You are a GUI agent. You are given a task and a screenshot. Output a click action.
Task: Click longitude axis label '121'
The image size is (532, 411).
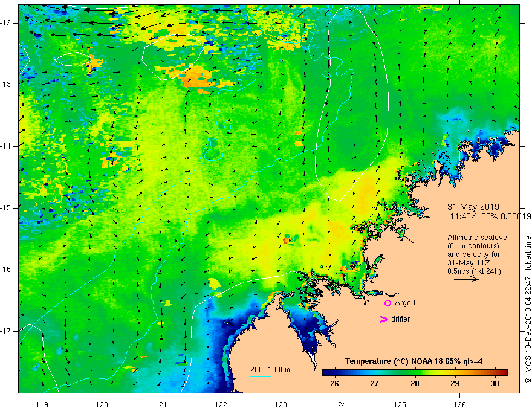point(161,404)
